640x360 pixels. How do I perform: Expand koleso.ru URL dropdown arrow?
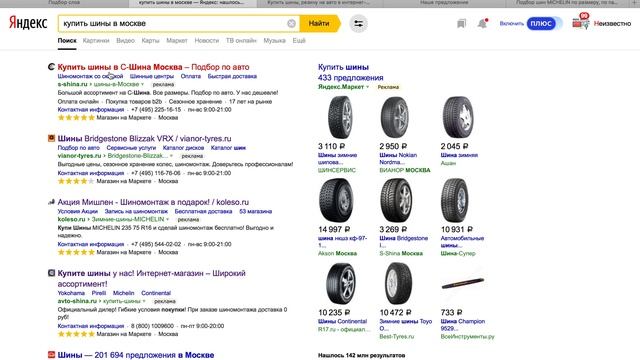click(x=167, y=220)
